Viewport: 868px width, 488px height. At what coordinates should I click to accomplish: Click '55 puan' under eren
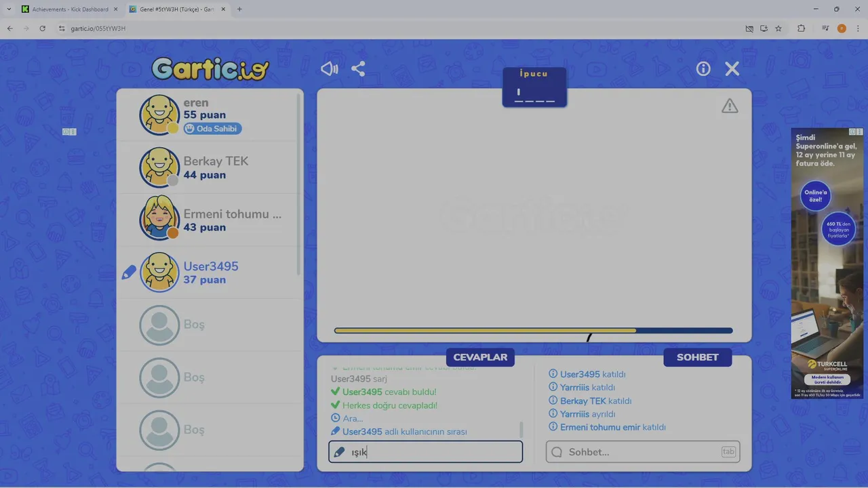[205, 115]
